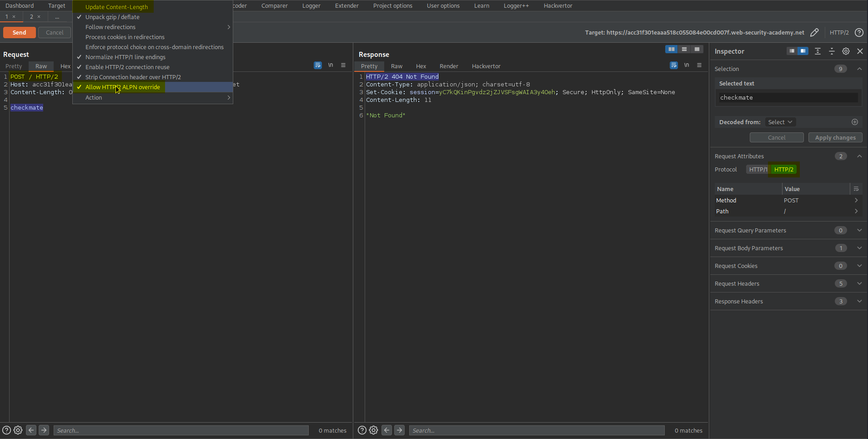Click Inspector expand all sections icon

tap(818, 51)
